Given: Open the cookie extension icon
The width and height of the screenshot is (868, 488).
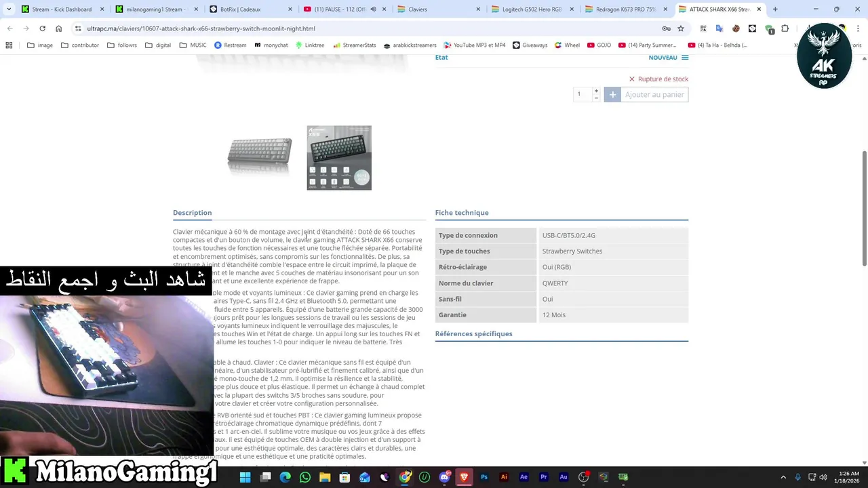Looking at the screenshot, I should tap(736, 28).
